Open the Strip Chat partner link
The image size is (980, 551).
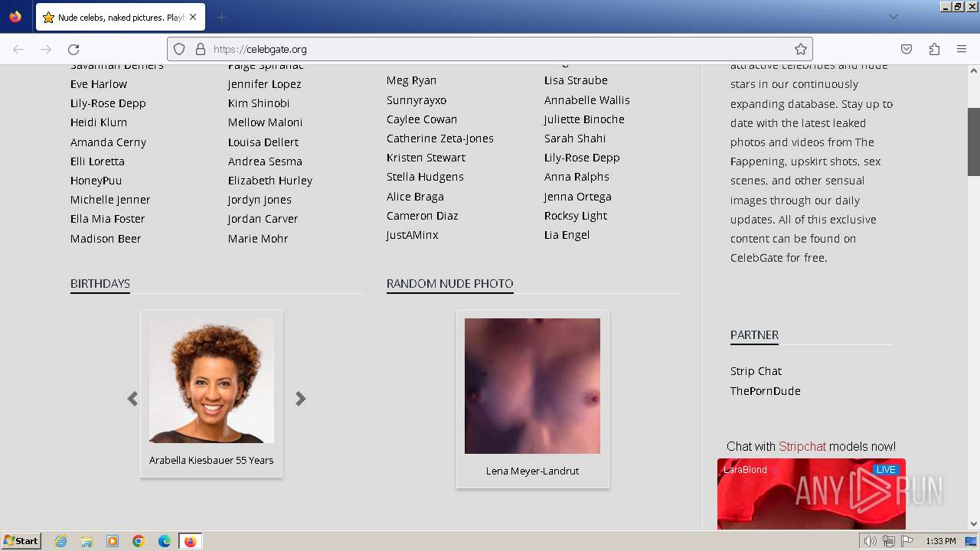point(756,371)
